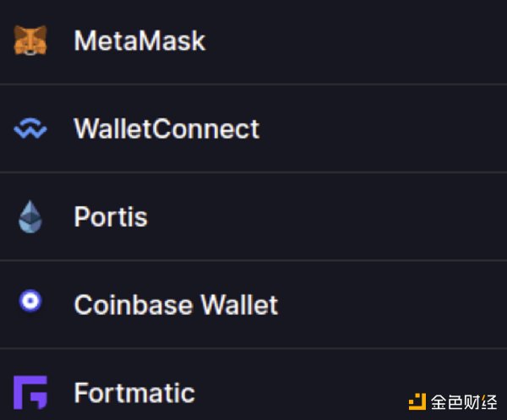Tap the Portis diamond drop icon
Screen dimensions: 507x420
point(30,216)
